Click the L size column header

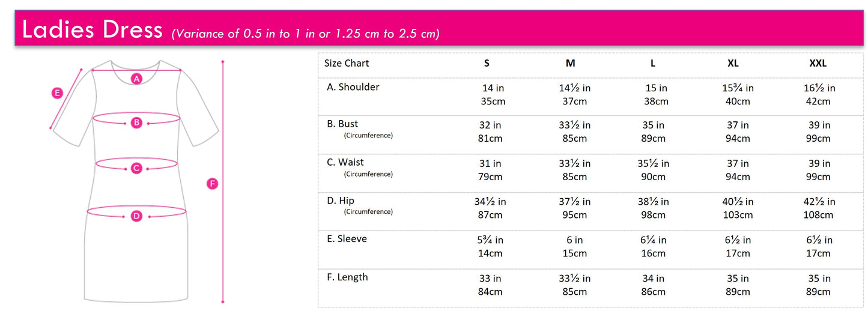pyautogui.click(x=653, y=64)
